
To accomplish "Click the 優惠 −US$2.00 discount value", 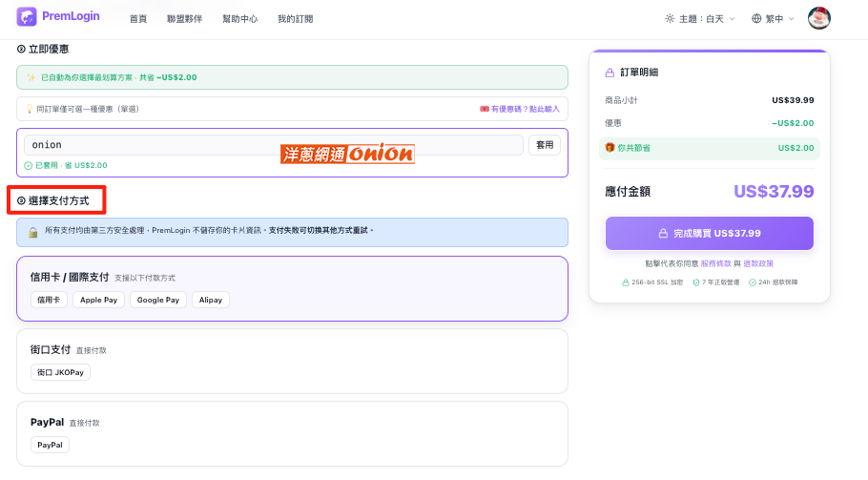I will click(x=793, y=123).
